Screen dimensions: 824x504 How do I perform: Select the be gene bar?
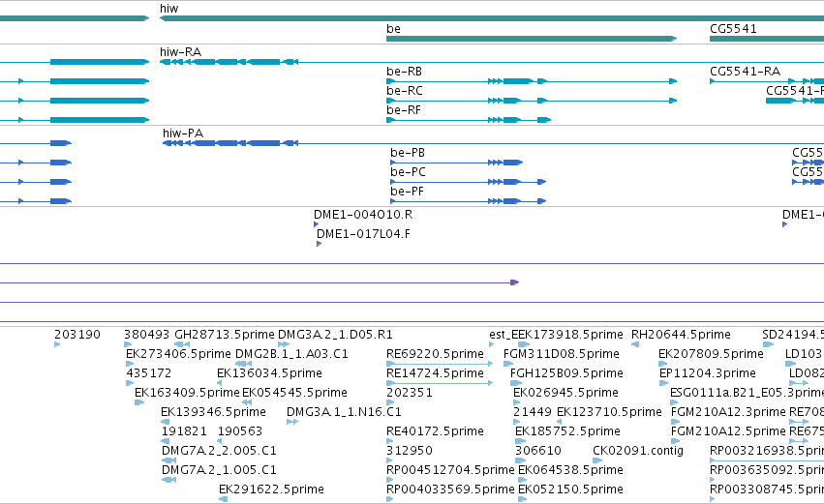tap(532, 39)
